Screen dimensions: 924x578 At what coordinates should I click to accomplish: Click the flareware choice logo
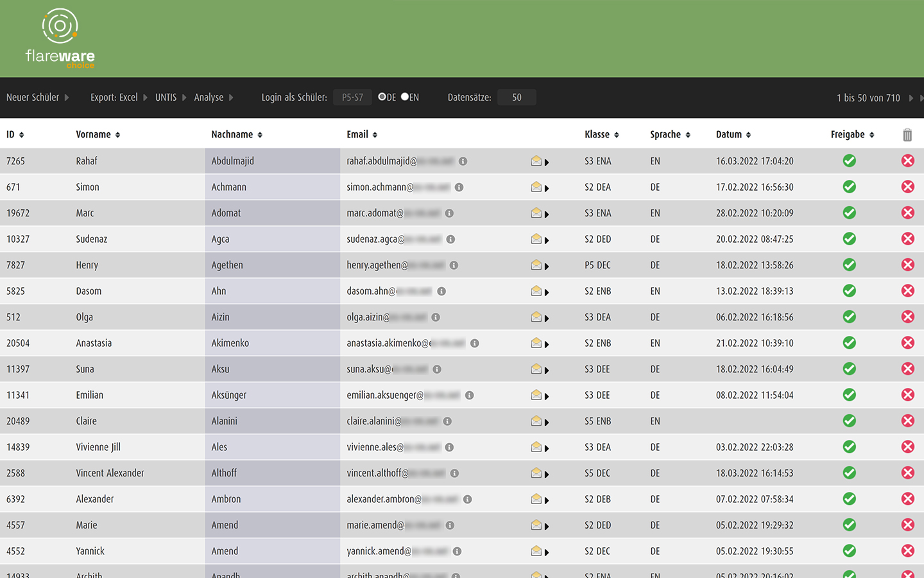click(x=60, y=39)
